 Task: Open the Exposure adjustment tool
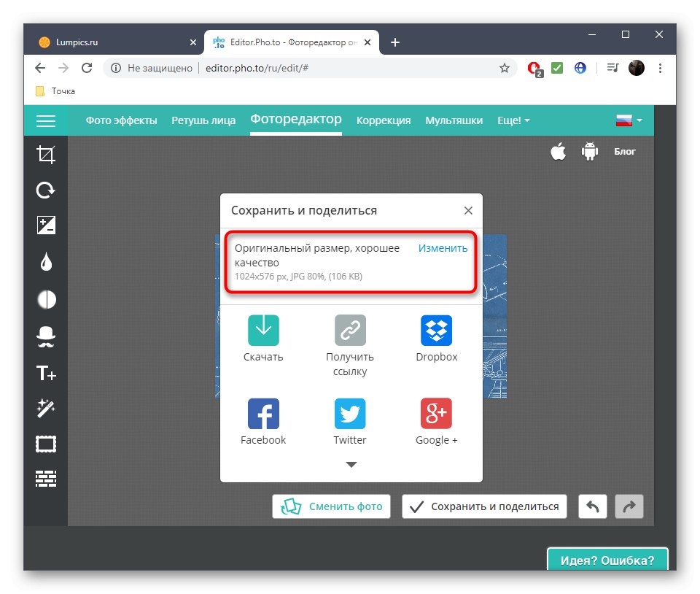click(46, 225)
